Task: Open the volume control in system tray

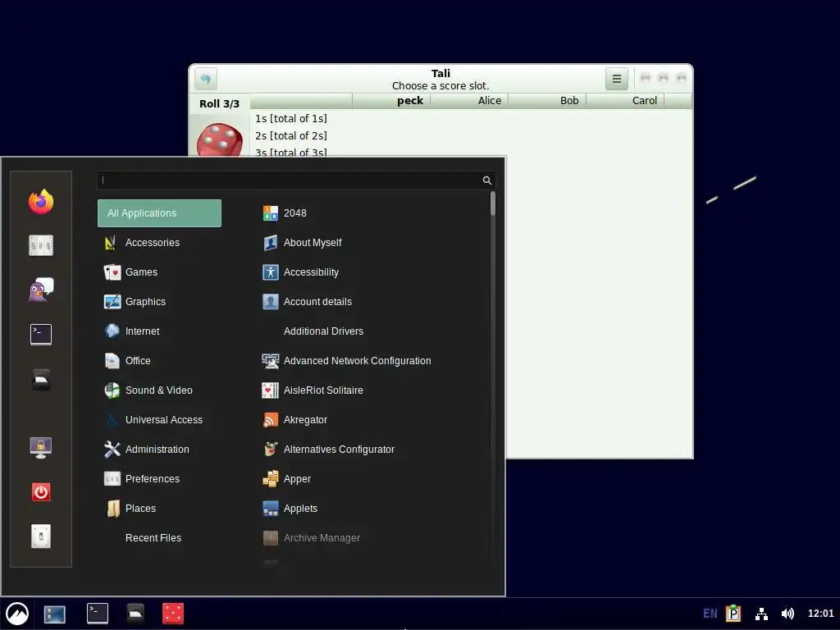Action: [x=787, y=614]
